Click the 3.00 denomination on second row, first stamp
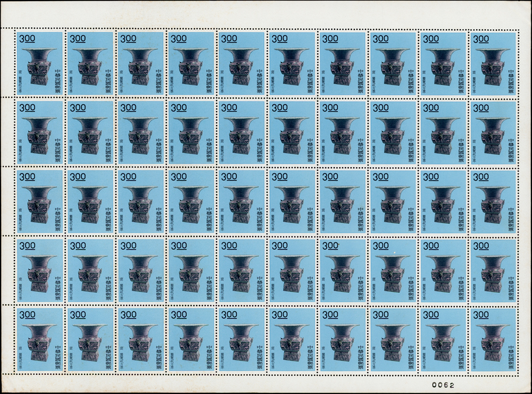The width and height of the screenshot is (532, 394). coord(28,108)
